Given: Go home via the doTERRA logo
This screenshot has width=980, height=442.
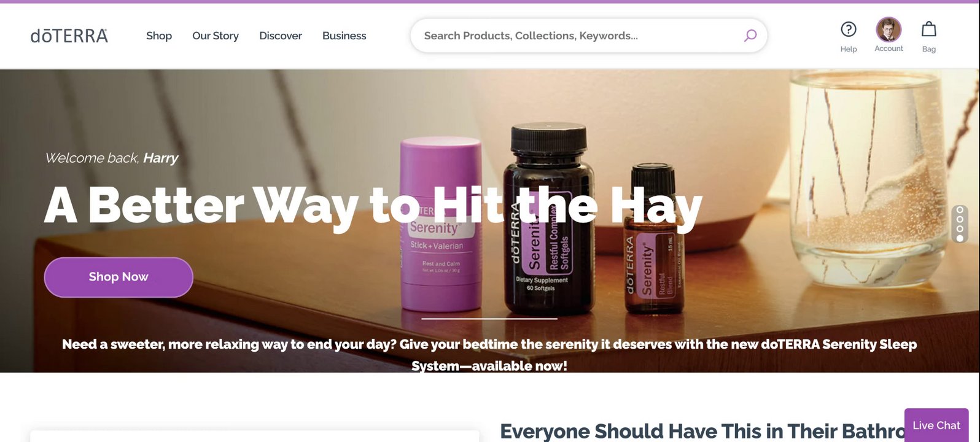Looking at the screenshot, I should point(69,36).
